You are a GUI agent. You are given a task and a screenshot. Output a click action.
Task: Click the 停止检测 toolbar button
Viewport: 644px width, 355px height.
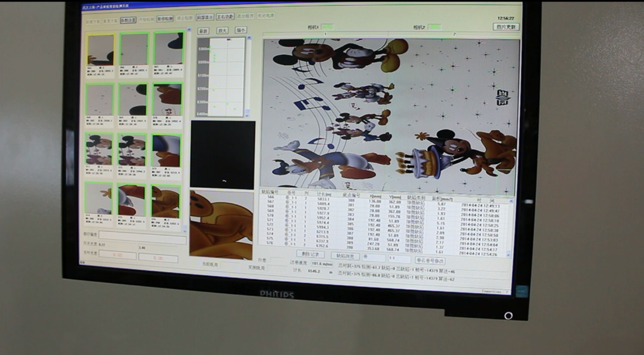click(x=185, y=18)
